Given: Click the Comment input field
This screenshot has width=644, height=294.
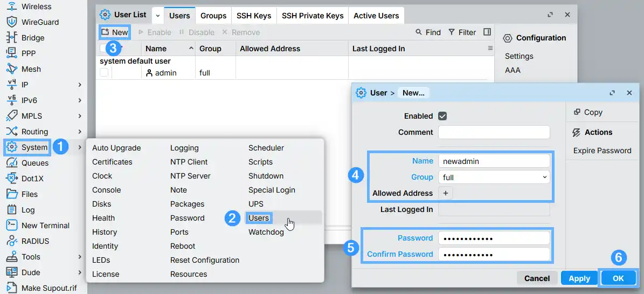Looking at the screenshot, I should (x=494, y=132).
